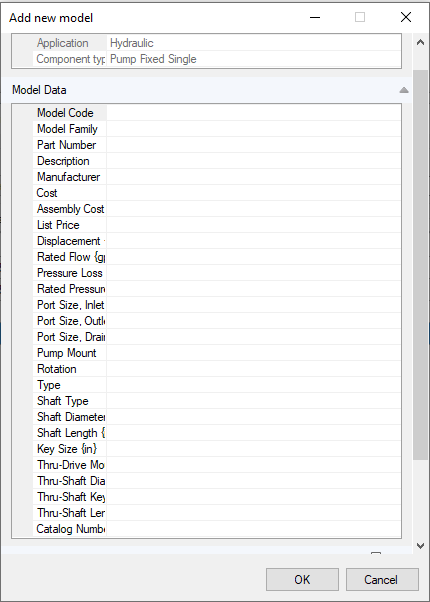The width and height of the screenshot is (430, 602).
Task: Click the Cancel button
Action: (x=382, y=579)
